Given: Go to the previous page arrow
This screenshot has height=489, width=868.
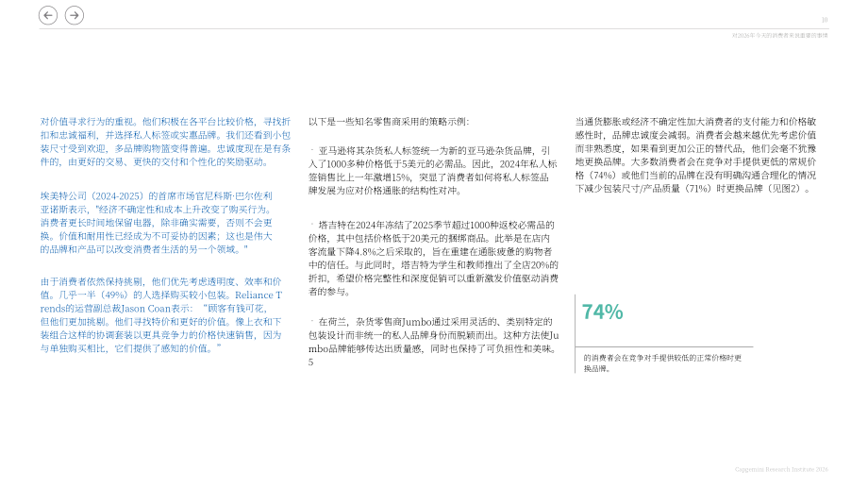Looking at the screenshot, I should point(48,15).
